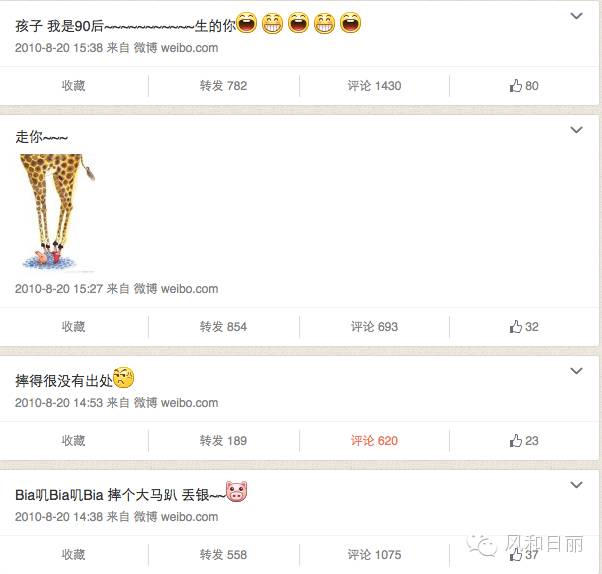Click 转发 782 to repost
602x574 pixels.
(x=223, y=86)
